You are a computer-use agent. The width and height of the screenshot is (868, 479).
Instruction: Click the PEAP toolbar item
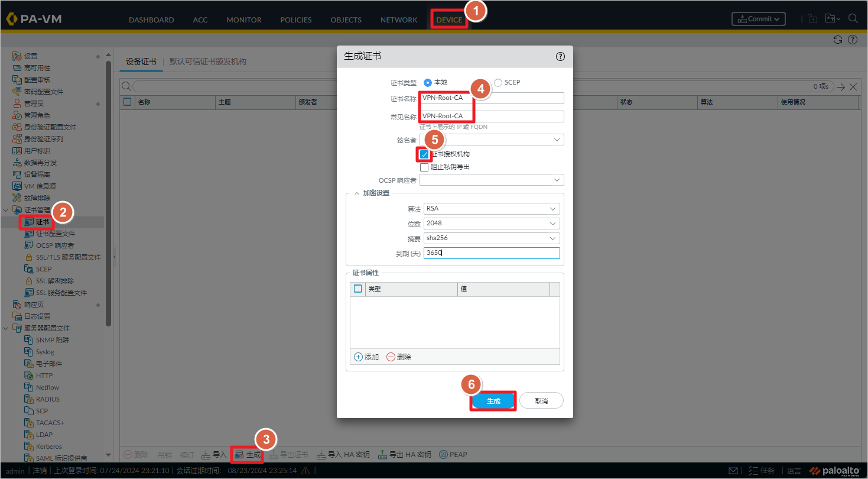point(453,455)
